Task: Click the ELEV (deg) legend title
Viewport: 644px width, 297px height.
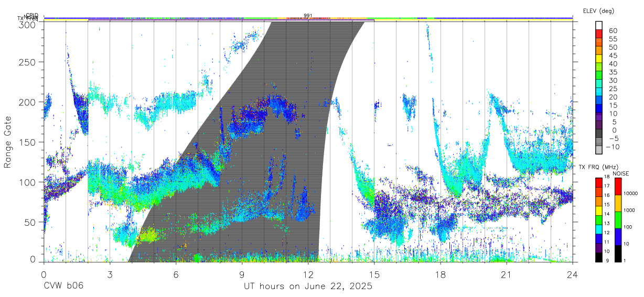Action: (x=598, y=11)
